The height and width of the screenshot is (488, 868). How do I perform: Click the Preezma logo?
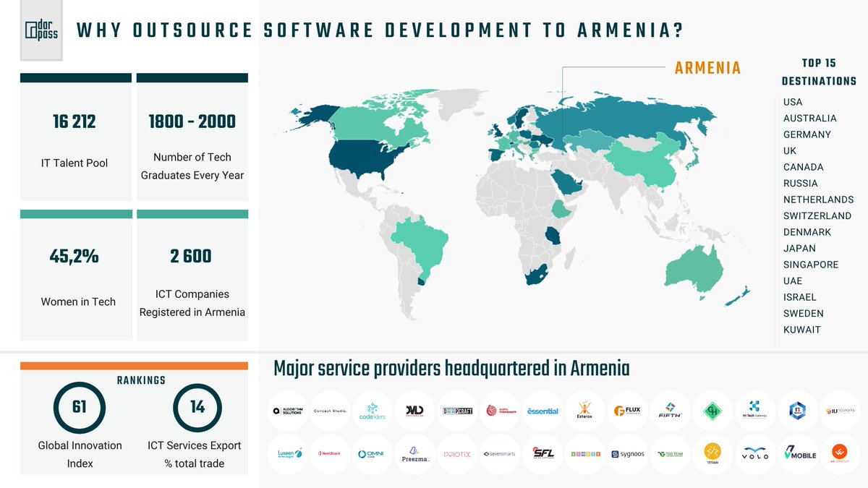pos(415,454)
